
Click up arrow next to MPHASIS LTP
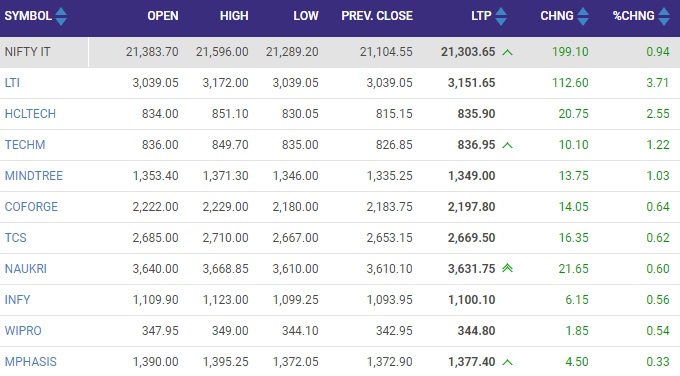click(x=507, y=362)
